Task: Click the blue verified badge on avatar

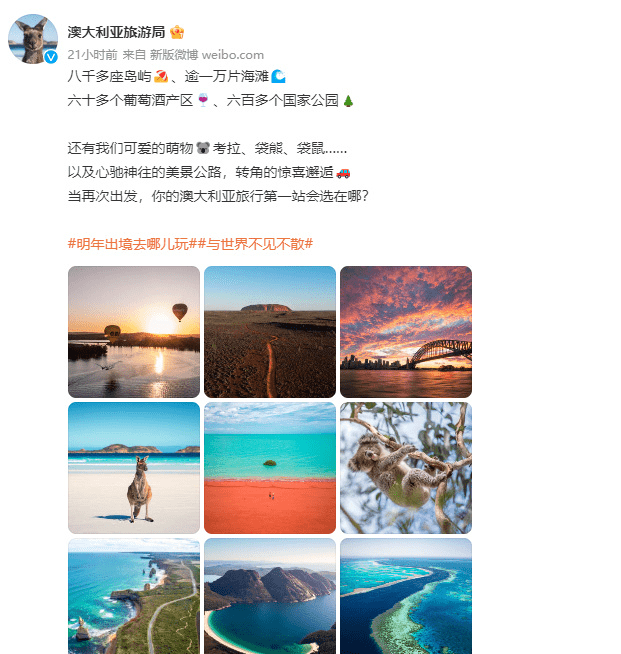Action: pyautogui.click(x=51, y=57)
